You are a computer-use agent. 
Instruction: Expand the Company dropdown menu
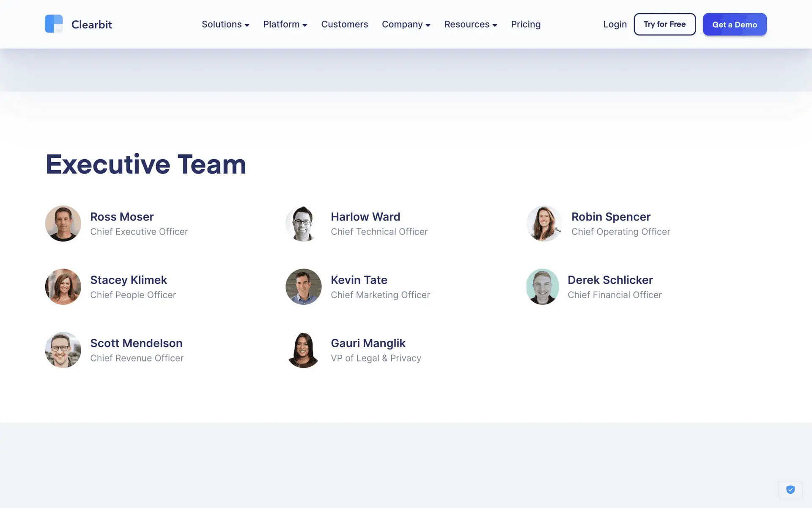(406, 25)
